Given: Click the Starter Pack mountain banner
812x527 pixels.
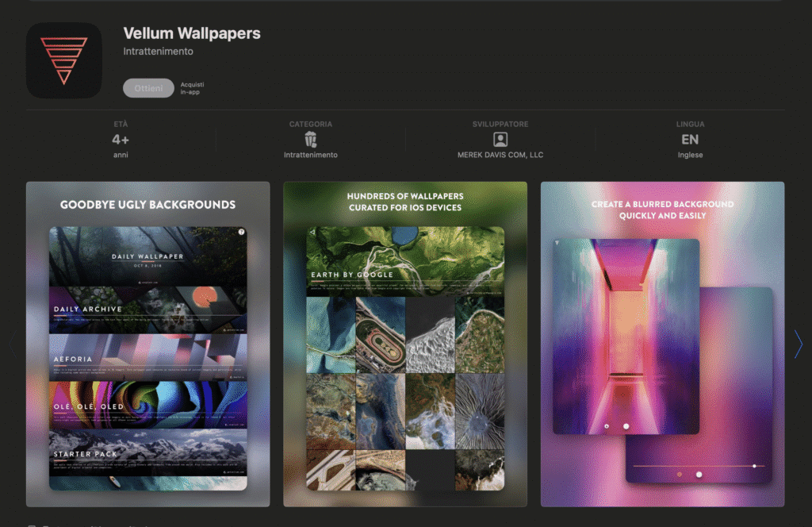Looking at the screenshot, I should click(147, 452).
